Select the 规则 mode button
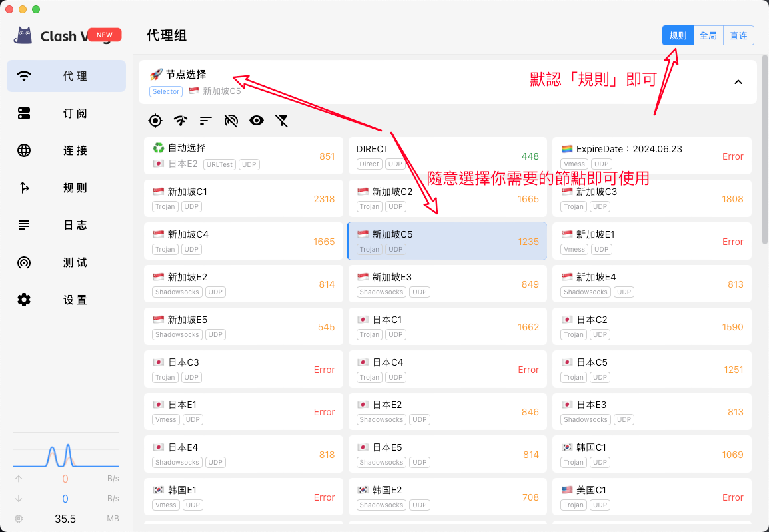 pos(678,35)
